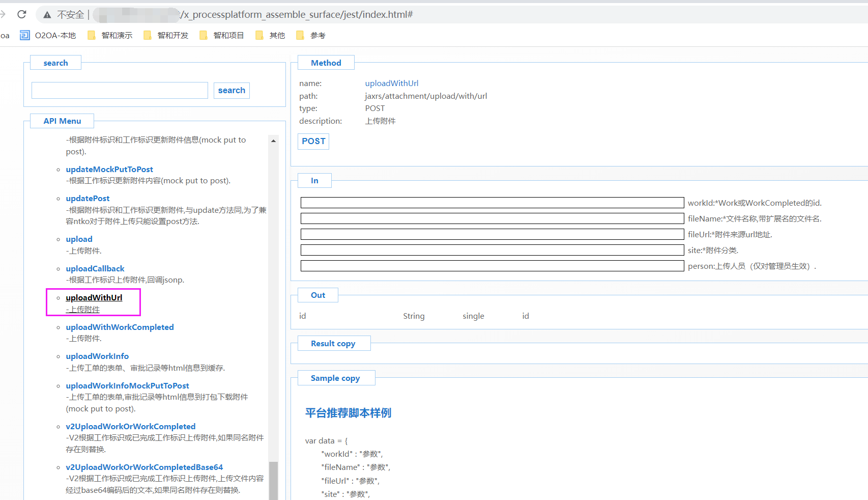The height and width of the screenshot is (500, 868).
Task: Open the O2OA-本地 bookmark
Action: [x=48, y=35]
